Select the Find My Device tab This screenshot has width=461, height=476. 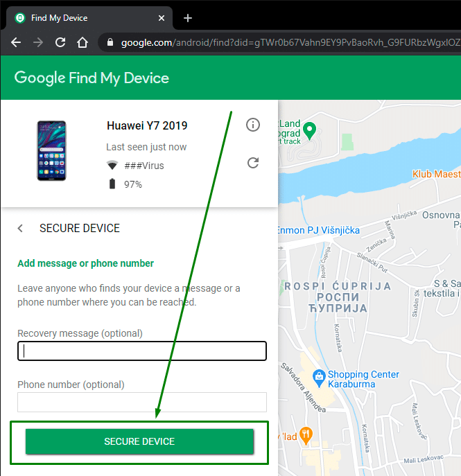(x=89, y=18)
